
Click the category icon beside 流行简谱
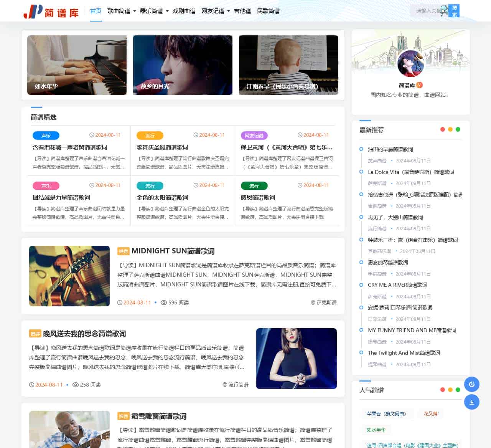click(225, 385)
